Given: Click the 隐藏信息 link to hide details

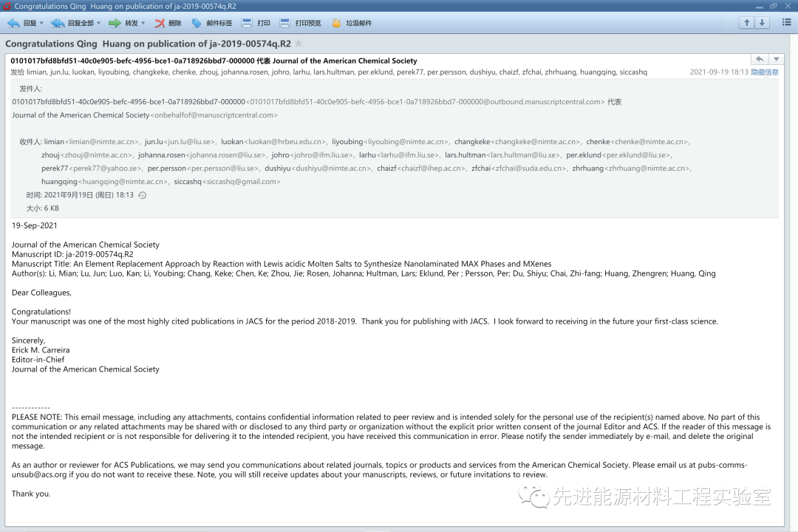Looking at the screenshot, I should (765, 72).
